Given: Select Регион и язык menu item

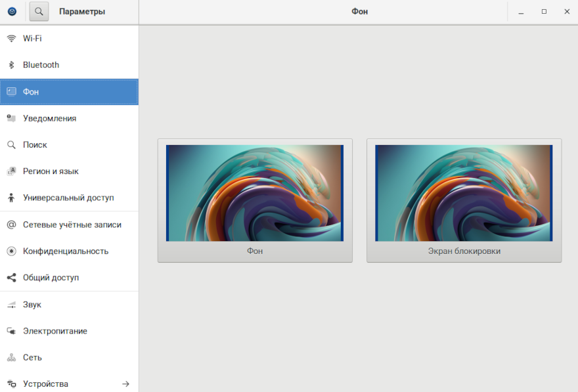Looking at the screenshot, I should 51,171.
